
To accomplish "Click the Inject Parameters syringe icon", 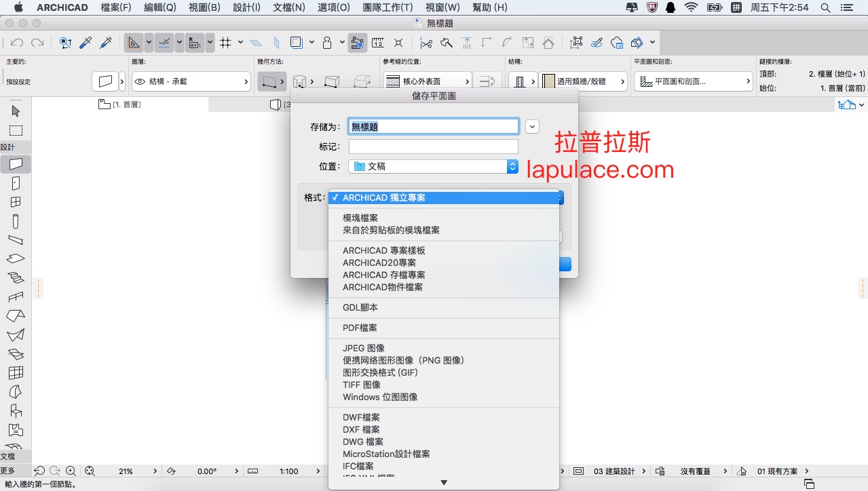I will pyautogui.click(x=106, y=43).
